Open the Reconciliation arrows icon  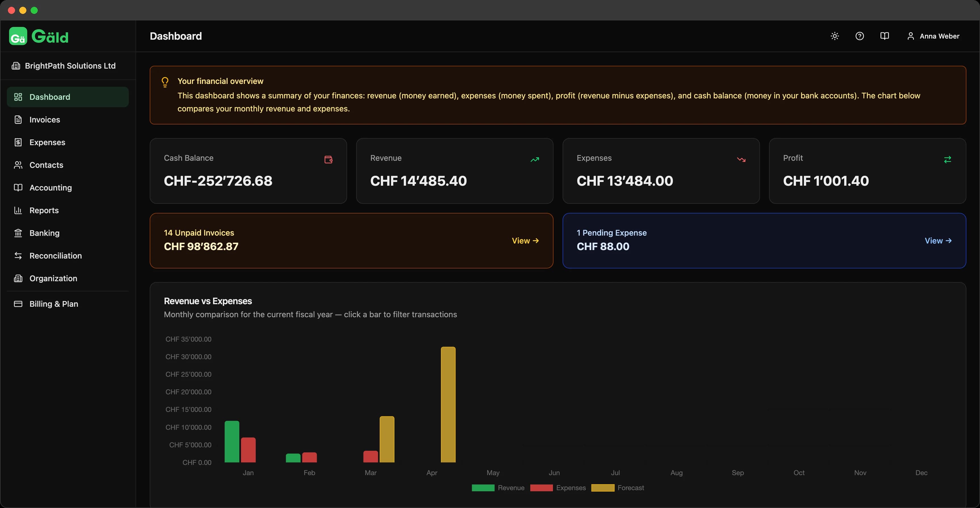click(19, 255)
